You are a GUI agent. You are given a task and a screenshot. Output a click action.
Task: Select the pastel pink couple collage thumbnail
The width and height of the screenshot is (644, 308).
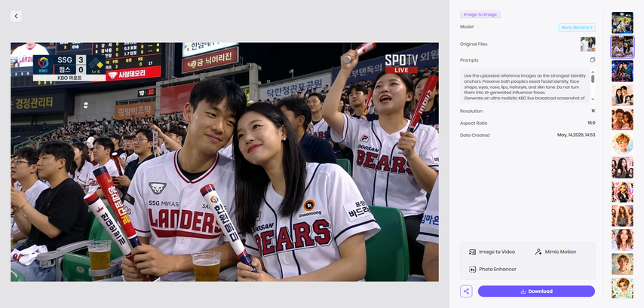tap(622, 95)
